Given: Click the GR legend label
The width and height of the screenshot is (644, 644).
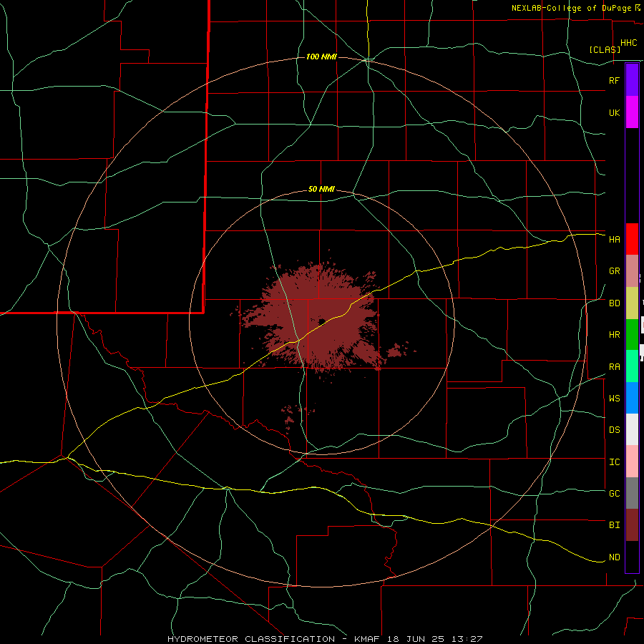Looking at the screenshot, I should 614,271.
